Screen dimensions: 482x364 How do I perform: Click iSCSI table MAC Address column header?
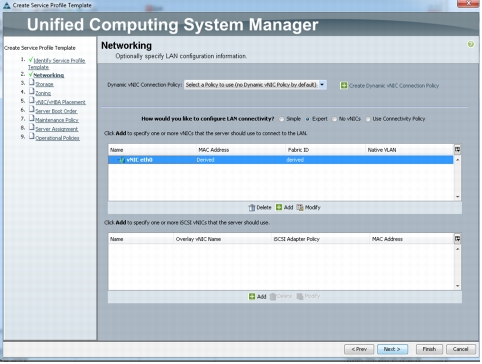[x=412, y=239]
